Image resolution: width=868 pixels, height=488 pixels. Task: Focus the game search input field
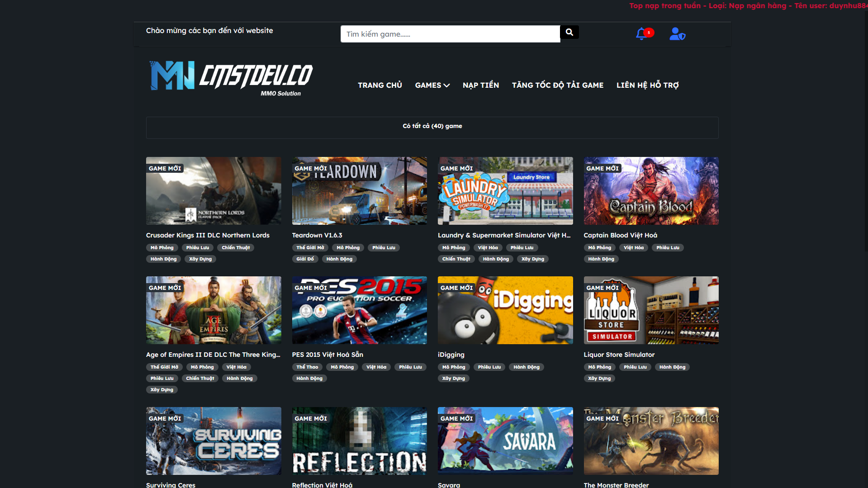click(x=450, y=34)
